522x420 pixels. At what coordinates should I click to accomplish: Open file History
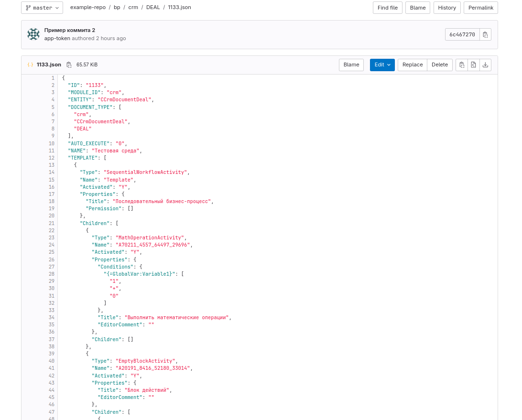447,8
